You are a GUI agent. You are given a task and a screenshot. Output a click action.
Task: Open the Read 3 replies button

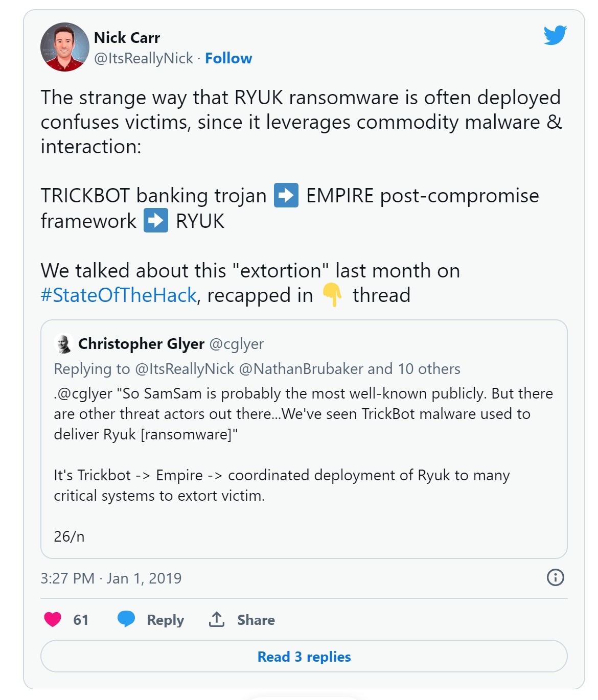point(304,657)
